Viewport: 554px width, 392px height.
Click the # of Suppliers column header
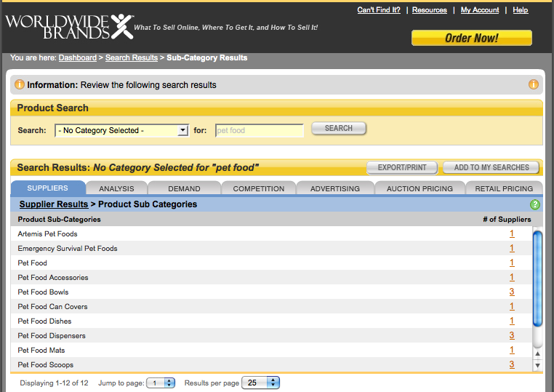(x=507, y=219)
